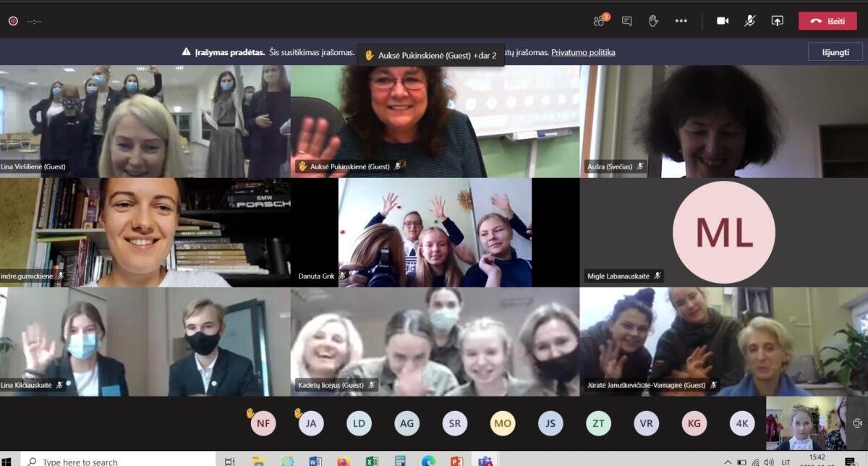
Task: Open the Privatumo politika link
Action: tap(583, 52)
